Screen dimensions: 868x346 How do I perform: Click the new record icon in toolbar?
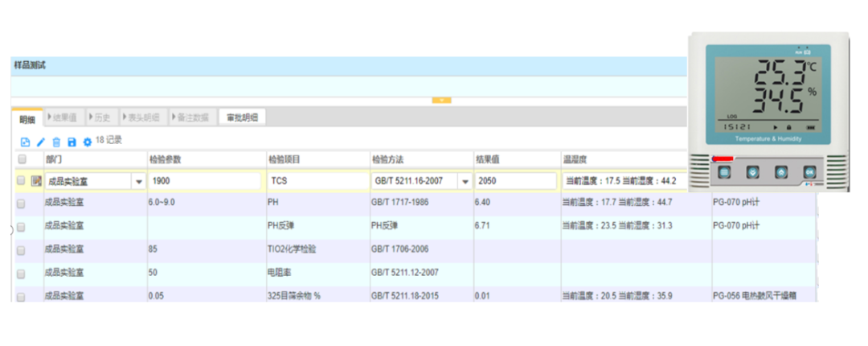coord(25,142)
